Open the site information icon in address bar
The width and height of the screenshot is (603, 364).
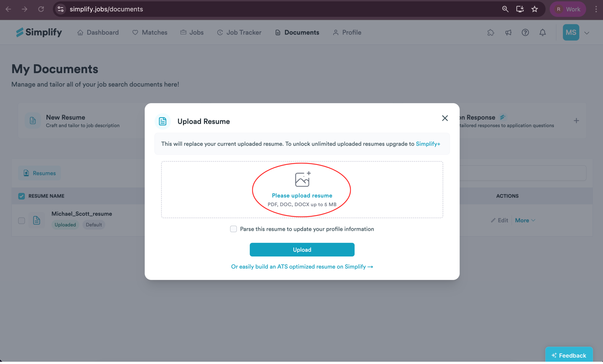(61, 9)
